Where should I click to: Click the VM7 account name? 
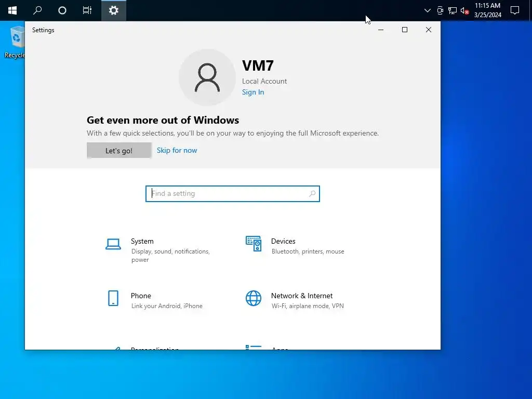pyautogui.click(x=258, y=65)
